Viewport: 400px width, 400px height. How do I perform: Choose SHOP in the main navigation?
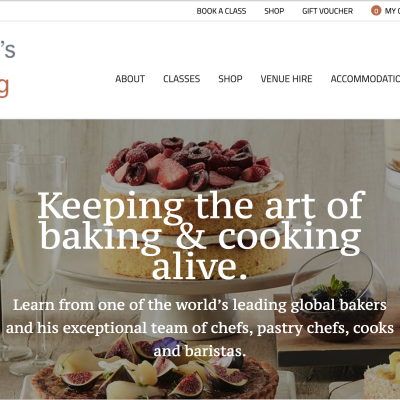tap(230, 79)
